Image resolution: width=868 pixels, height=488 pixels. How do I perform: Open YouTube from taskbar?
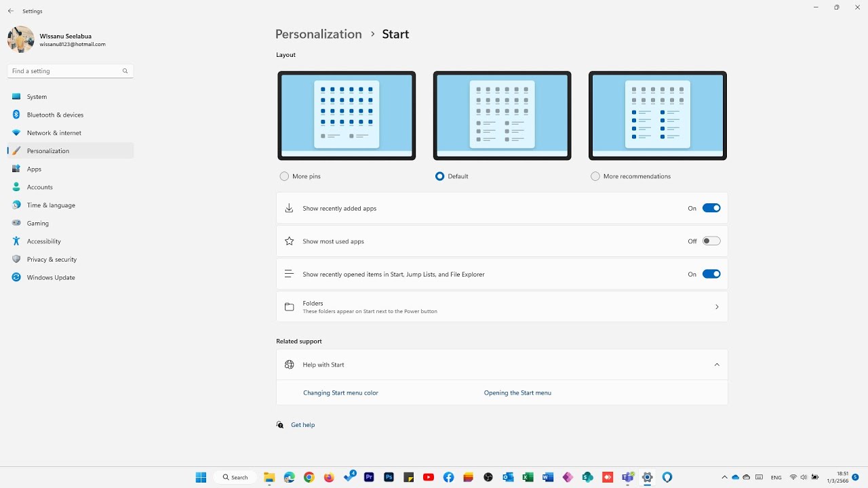[x=429, y=477]
